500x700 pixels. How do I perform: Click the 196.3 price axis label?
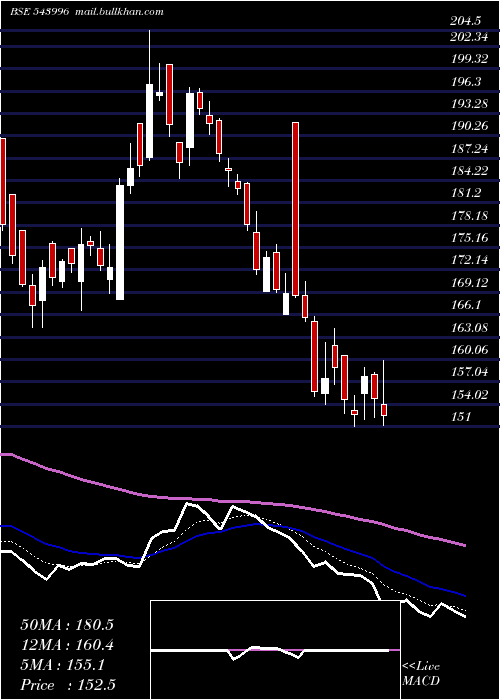click(466, 82)
